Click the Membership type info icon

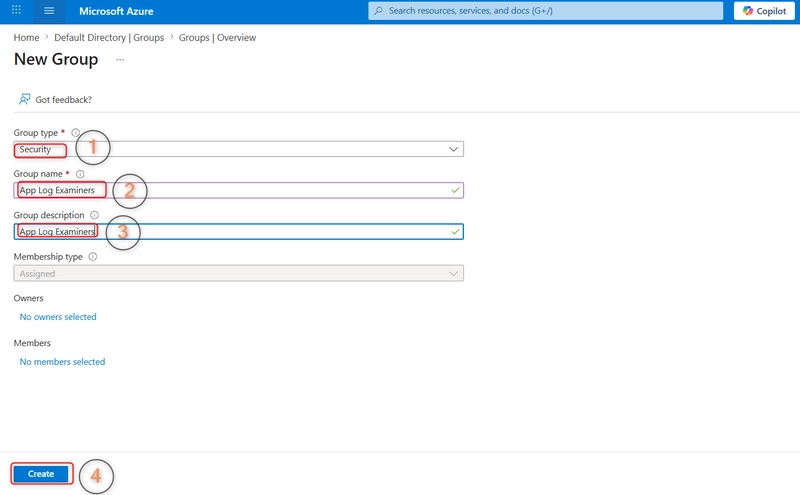93,257
